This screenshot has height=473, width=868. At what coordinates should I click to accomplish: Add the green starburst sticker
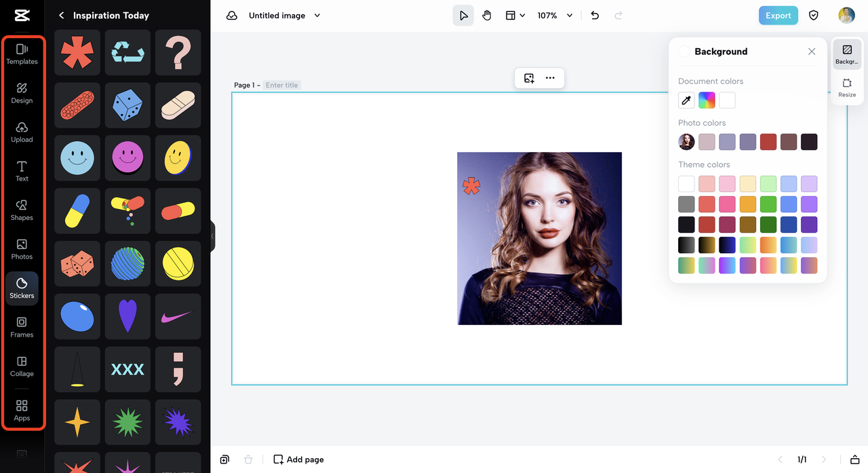(127, 422)
